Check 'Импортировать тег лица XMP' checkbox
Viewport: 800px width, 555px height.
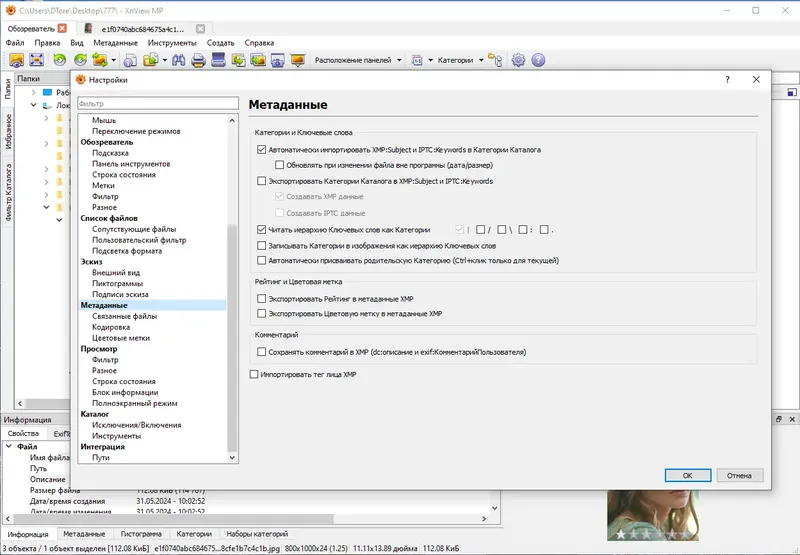click(254, 374)
